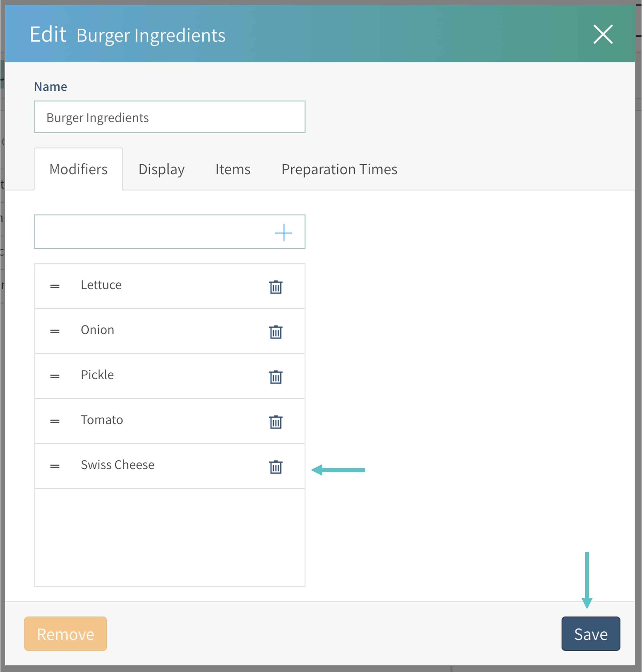Screen dimensions: 642x672
Task: Click drag handle next to Swiss Cheese
Action: [55, 466]
